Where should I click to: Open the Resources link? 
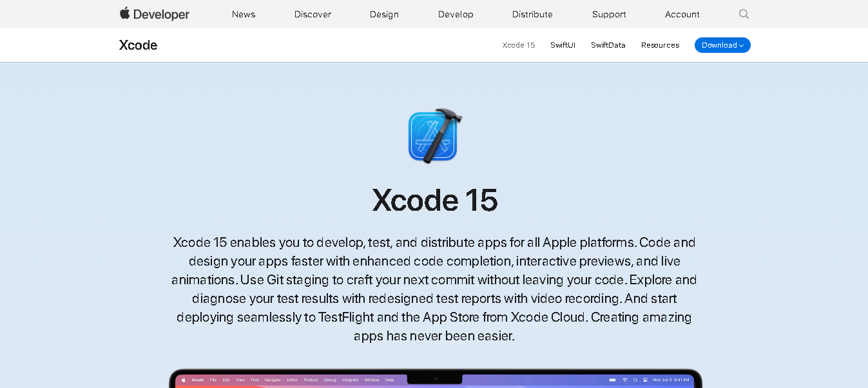pyautogui.click(x=660, y=45)
